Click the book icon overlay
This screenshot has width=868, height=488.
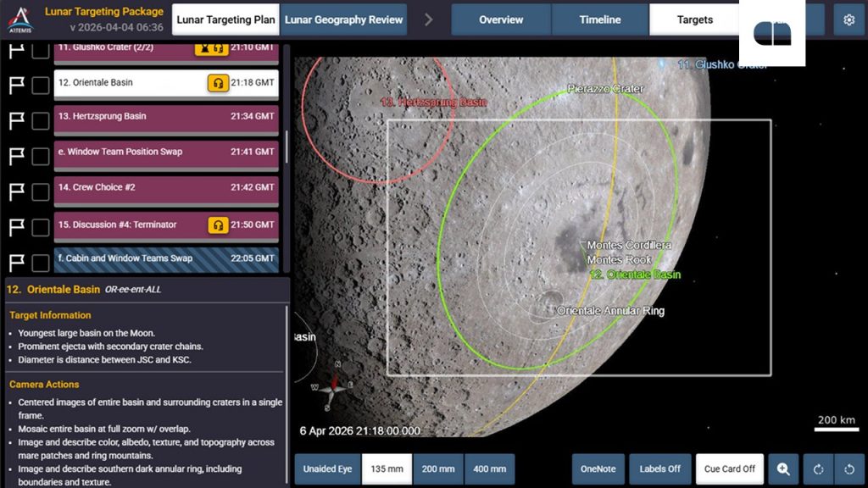[x=772, y=34]
